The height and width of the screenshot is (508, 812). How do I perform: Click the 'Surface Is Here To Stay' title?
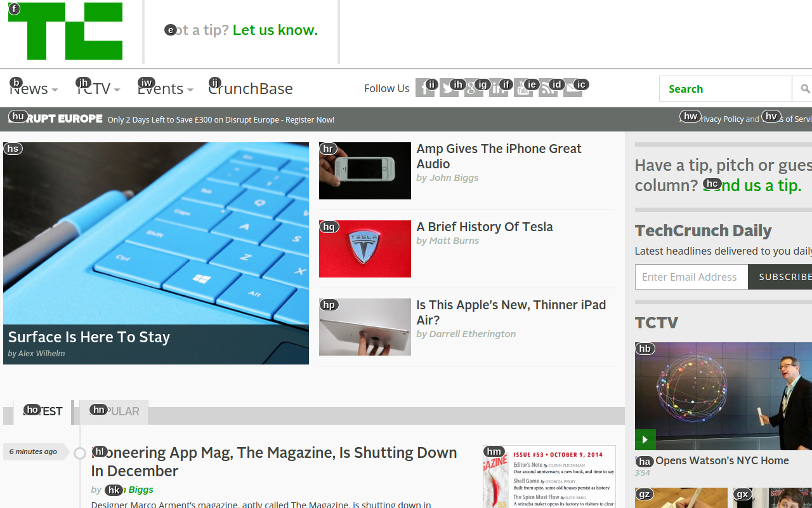pyautogui.click(x=89, y=337)
